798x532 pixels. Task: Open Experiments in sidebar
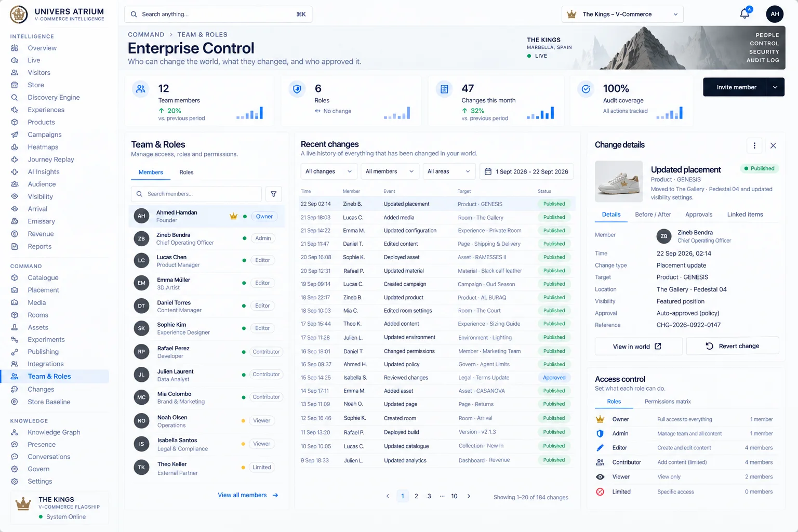tap(46, 340)
